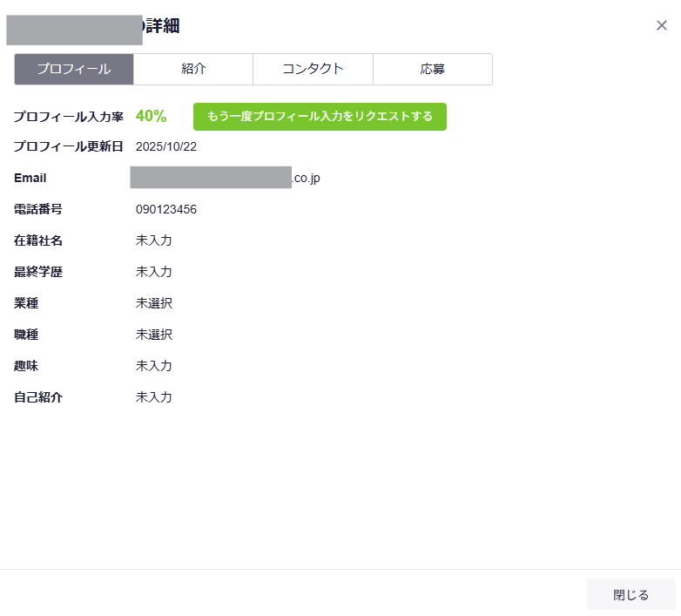Click the 未入力 value beside 最終学歴

pos(154,272)
